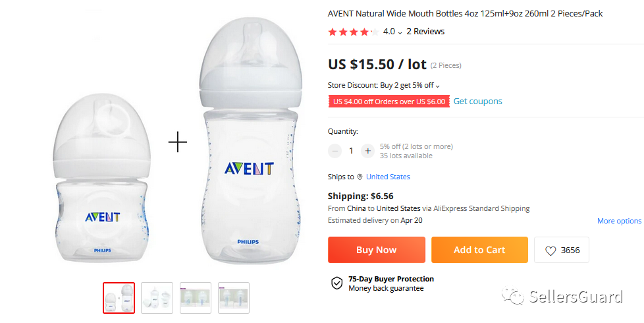Expand the Store Discount details
This screenshot has width=644, height=323.
438,86
